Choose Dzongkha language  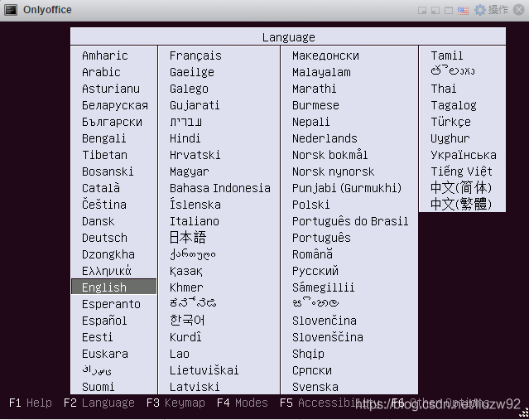(108, 254)
